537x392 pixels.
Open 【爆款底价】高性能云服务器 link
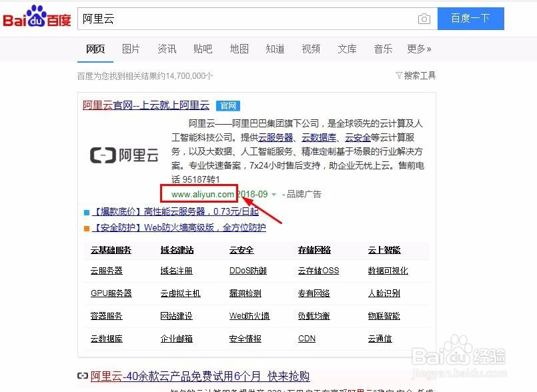coord(175,211)
